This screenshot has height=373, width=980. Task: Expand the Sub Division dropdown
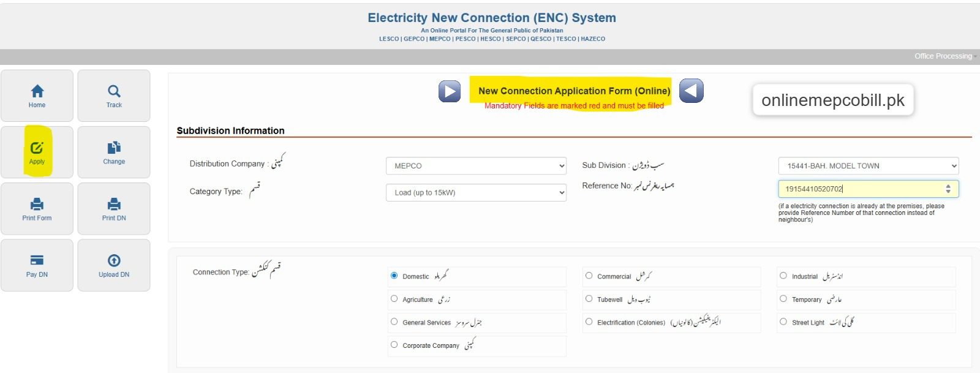point(868,166)
